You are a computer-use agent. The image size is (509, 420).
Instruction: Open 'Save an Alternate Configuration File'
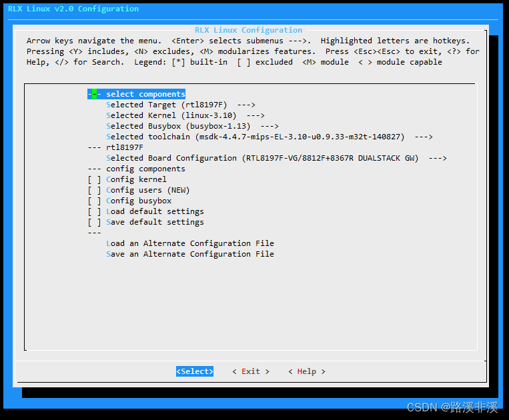(x=190, y=254)
